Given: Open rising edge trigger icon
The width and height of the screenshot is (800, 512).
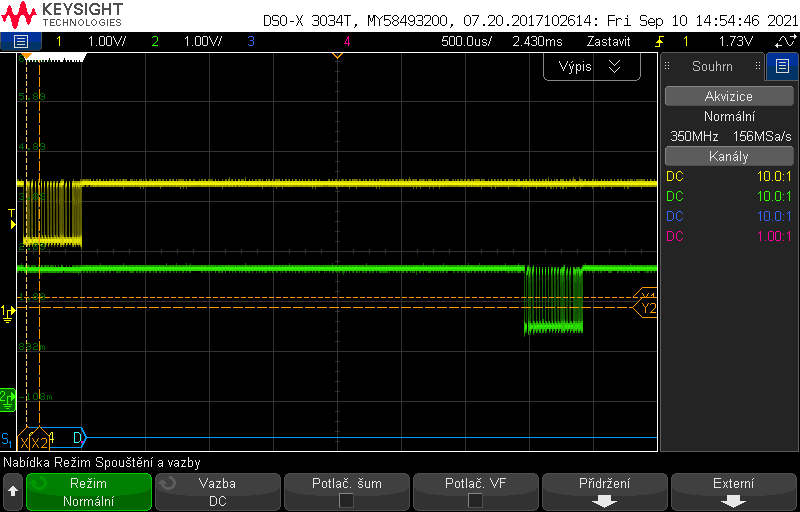Looking at the screenshot, I should (661, 41).
